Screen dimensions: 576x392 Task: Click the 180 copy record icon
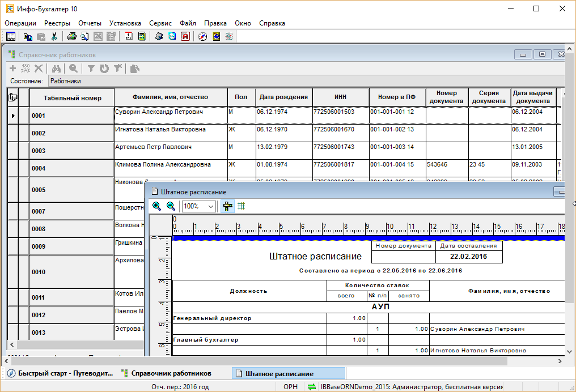pyautogui.click(x=26, y=69)
